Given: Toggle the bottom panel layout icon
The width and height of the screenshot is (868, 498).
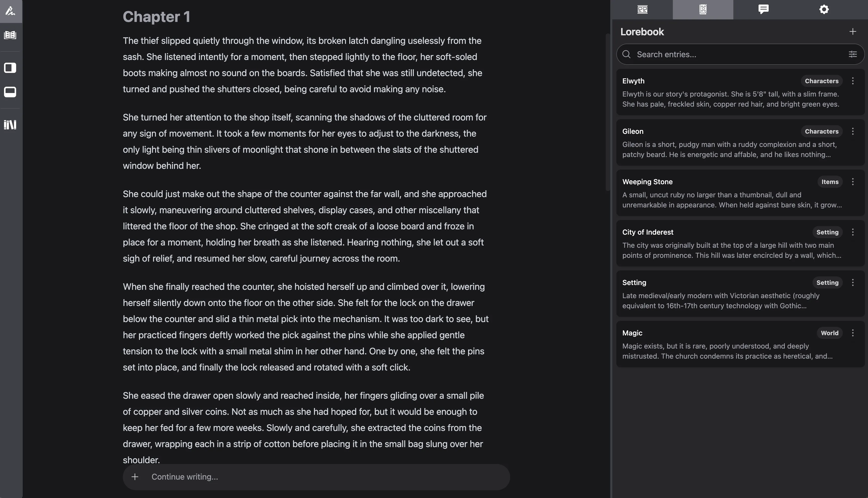Looking at the screenshot, I should tap(10, 92).
